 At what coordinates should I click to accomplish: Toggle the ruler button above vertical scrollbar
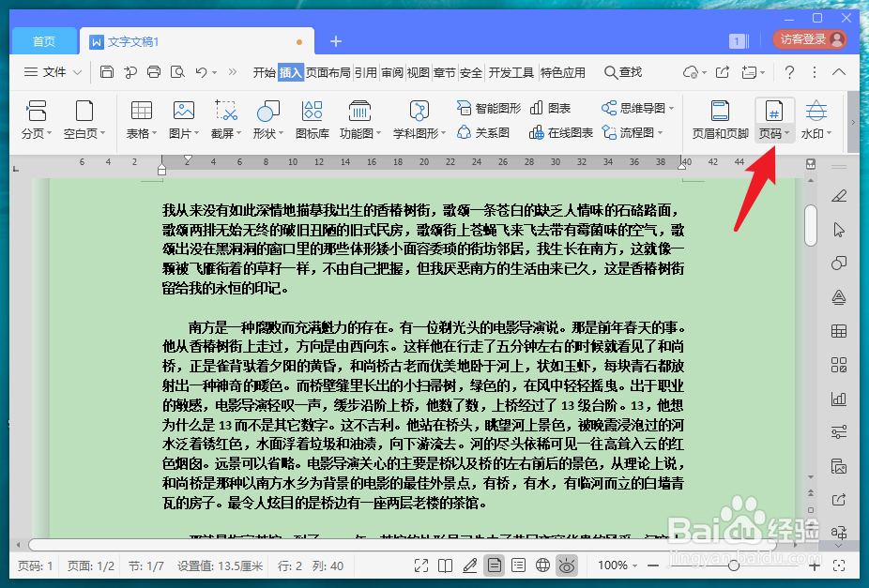pos(811,164)
